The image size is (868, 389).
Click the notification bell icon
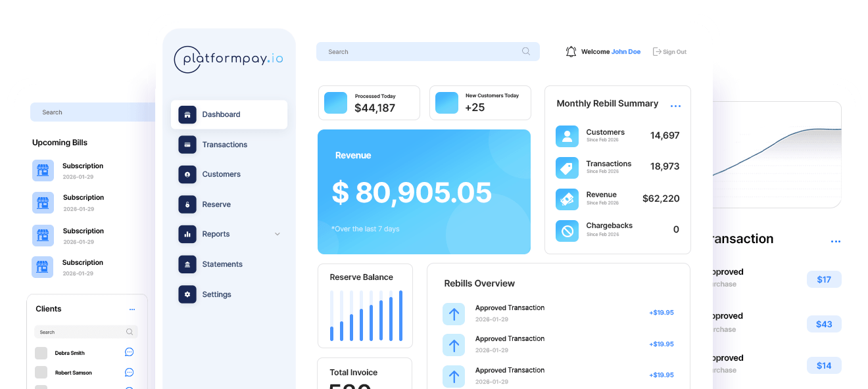point(571,52)
